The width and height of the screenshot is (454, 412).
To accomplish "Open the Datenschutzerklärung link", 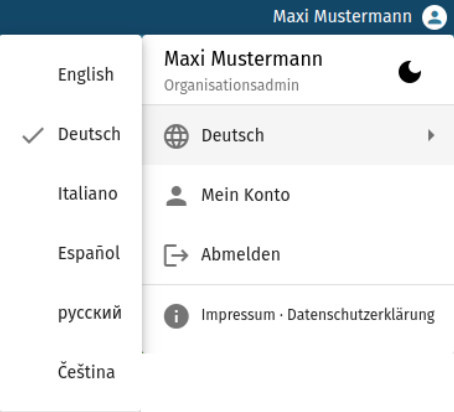I will point(361,315).
